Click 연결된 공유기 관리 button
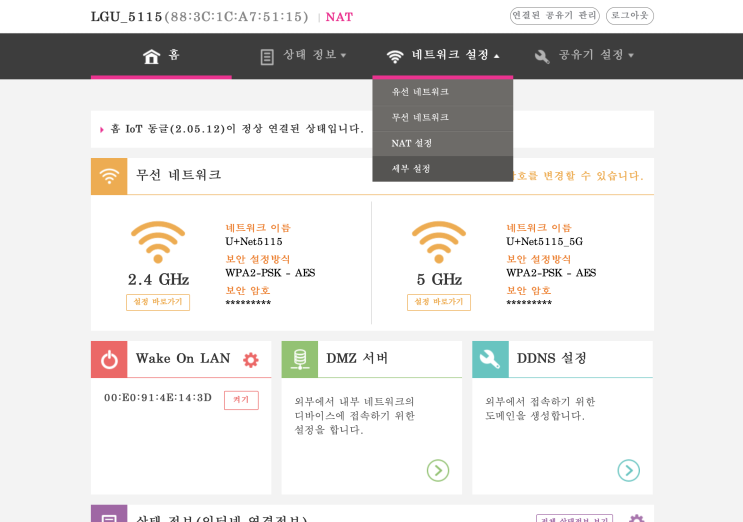The height and width of the screenshot is (522, 743). point(554,16)
